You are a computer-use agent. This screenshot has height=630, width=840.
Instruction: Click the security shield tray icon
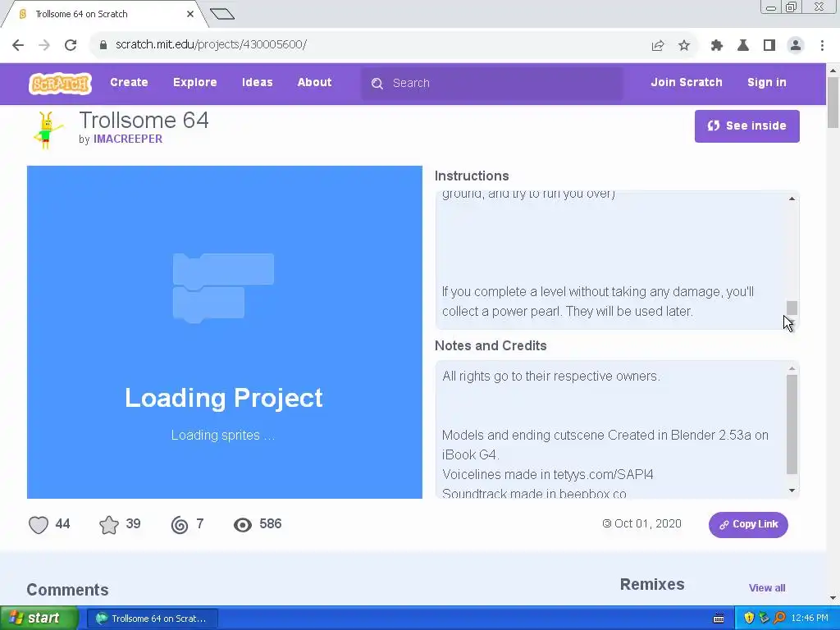coord(749,619)
